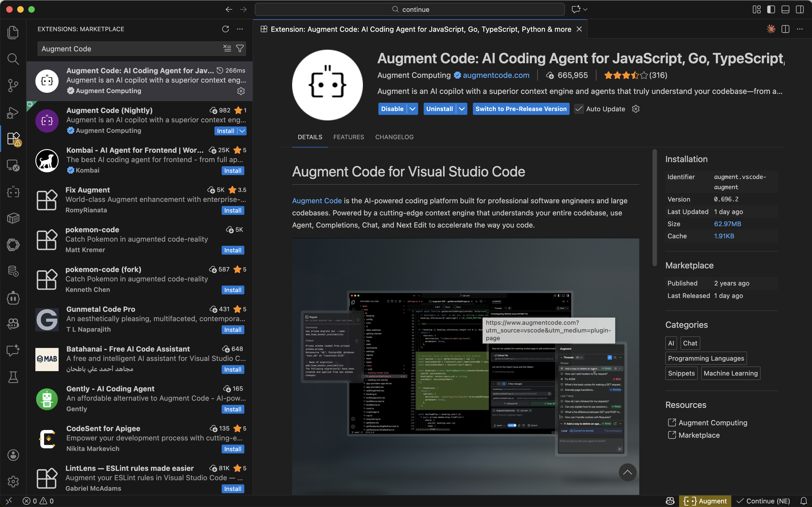812x507 pixels.
Task: Open the Source Control view
Action: pos(13,86)
